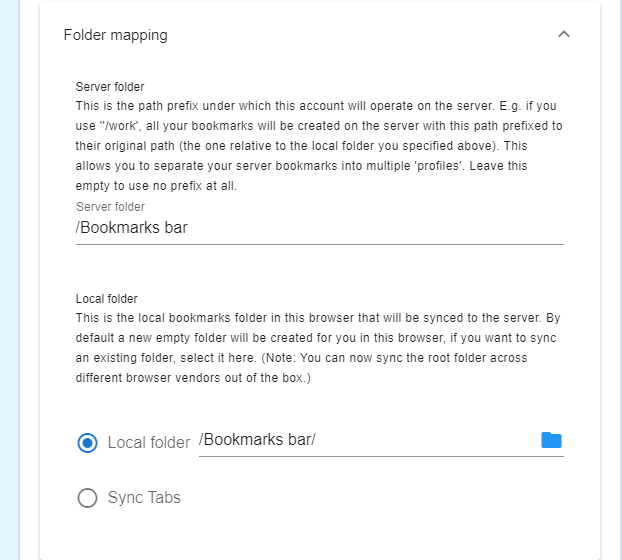
Task: Select the Local folder radio button
Action: pyautogui.click(x=87, y=443)
